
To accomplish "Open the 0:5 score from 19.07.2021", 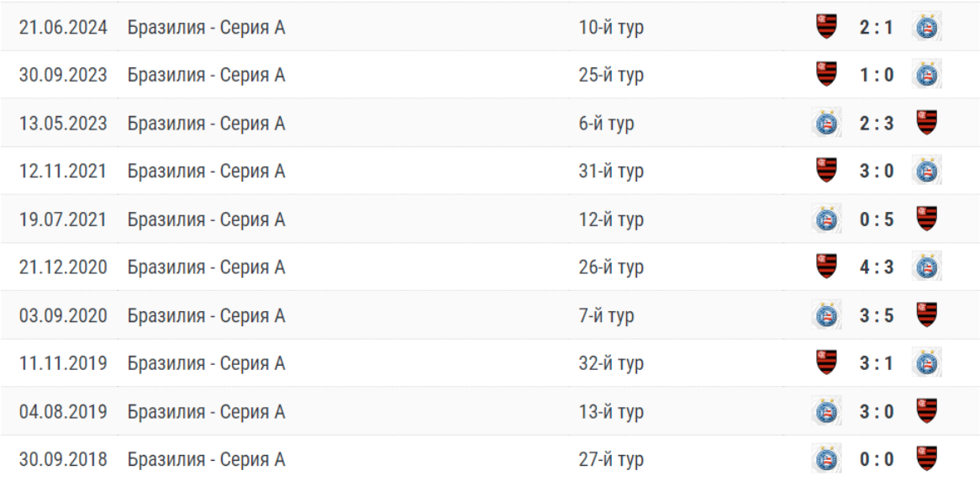I will (877, 219).
